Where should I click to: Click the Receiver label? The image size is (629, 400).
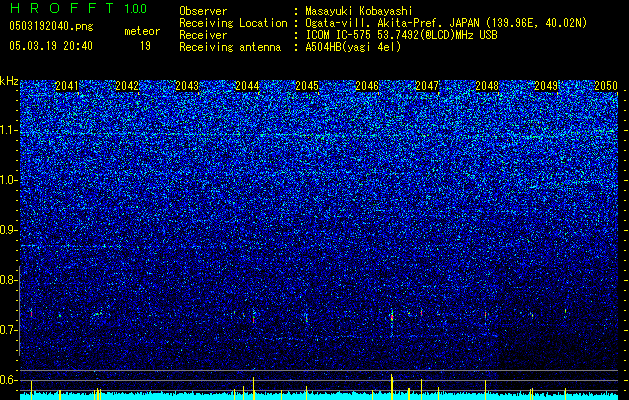point(203,35)
